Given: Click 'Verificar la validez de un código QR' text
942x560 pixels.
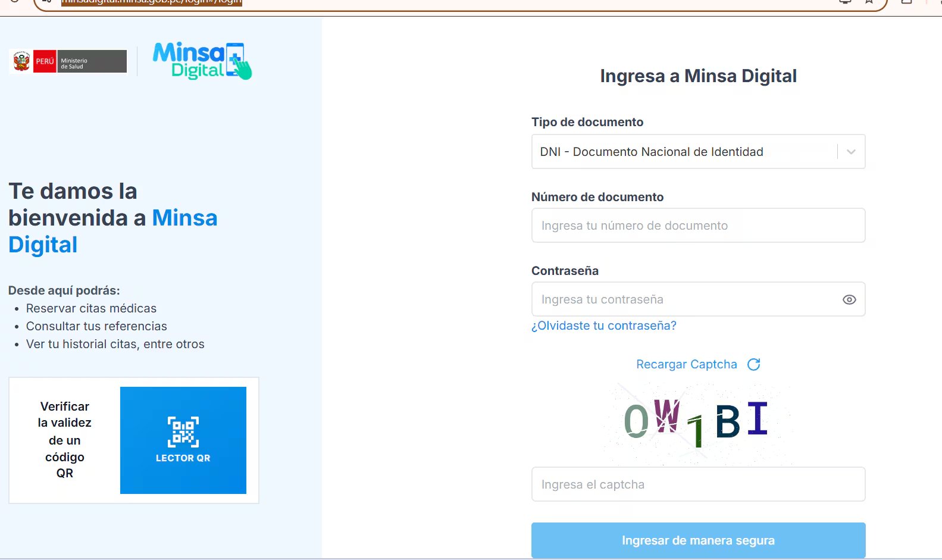Looking at the screenshot, I should tap(65, 440).
